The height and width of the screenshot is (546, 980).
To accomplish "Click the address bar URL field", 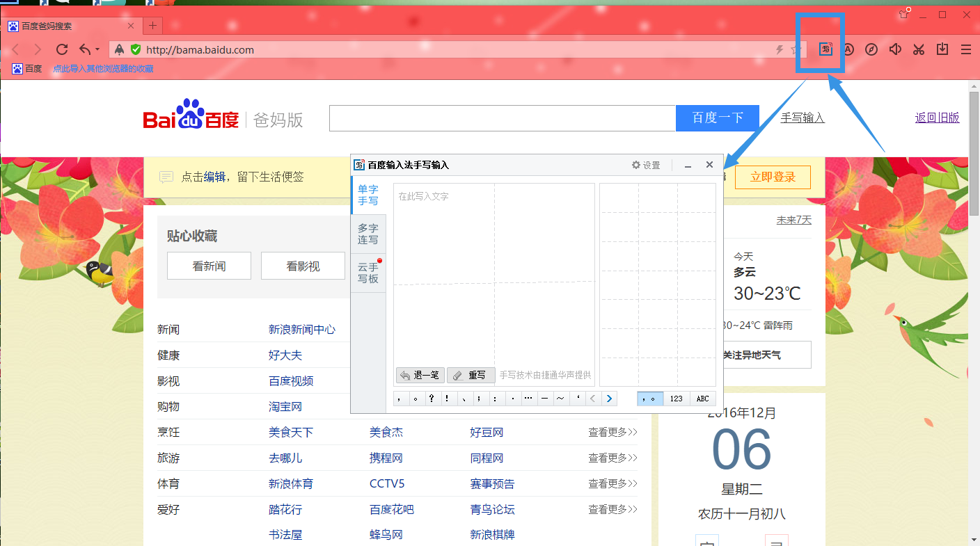I will [445, 49].
